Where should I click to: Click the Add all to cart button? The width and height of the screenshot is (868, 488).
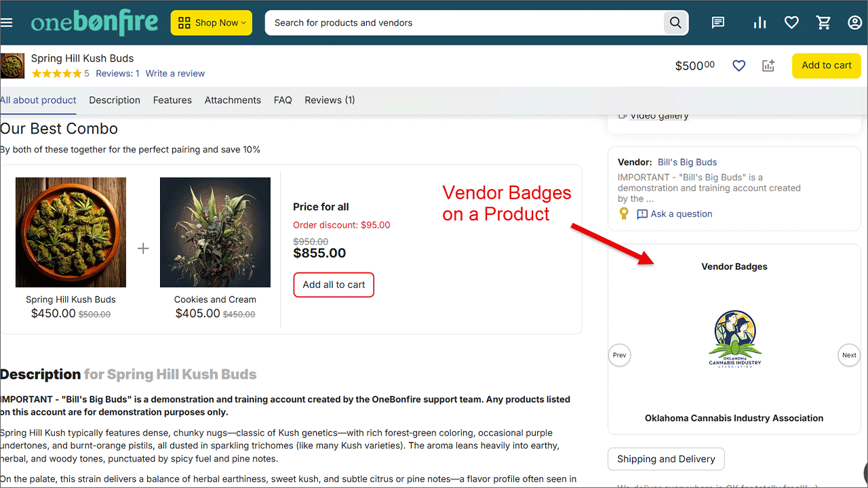pos(334,285)
